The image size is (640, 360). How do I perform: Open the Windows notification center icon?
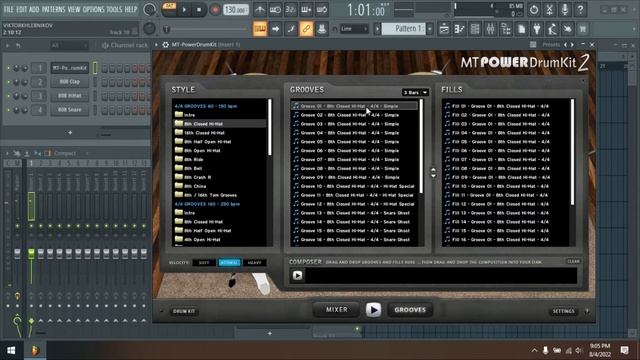click(624, 350)
